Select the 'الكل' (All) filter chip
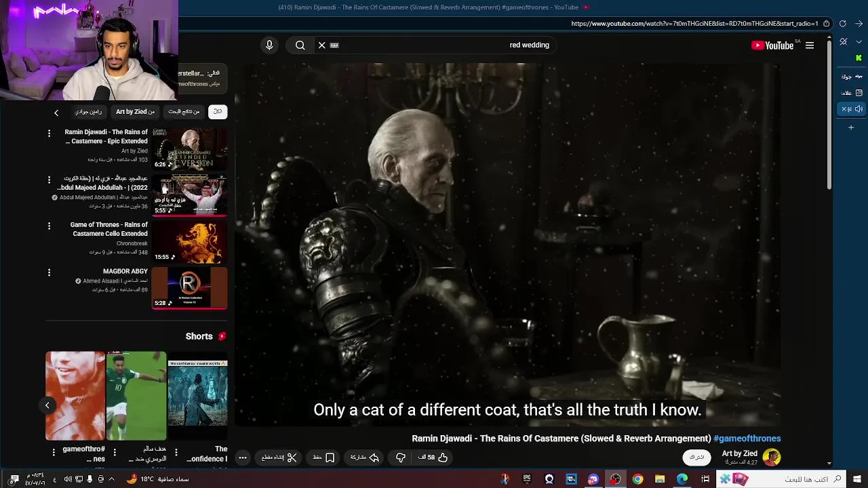Image resolution: width=868 pixels, height=488 pixels. [x=218, y=112]
